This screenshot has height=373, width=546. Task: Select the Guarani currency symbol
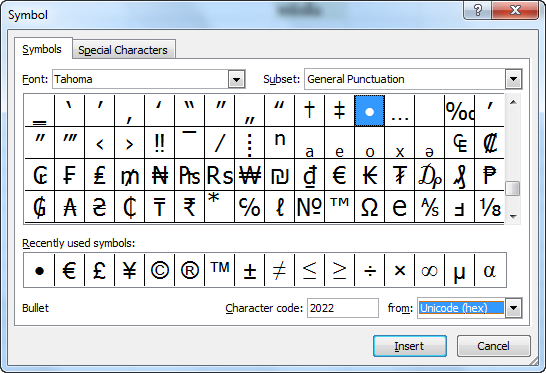pyautogui.click(x=40, y=207)
